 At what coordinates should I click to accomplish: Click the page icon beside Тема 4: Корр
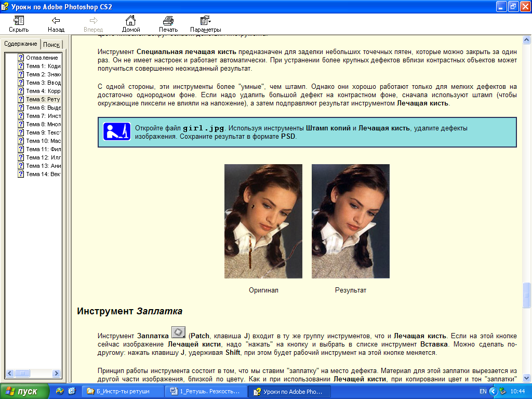pyautogui.click(x=21, y=90)
